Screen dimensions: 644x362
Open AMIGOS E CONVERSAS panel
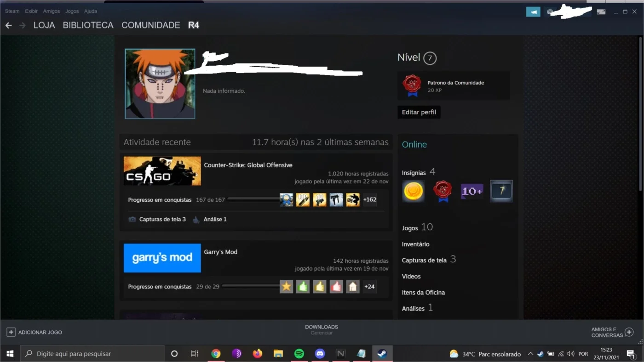click(x=612, y=332)
